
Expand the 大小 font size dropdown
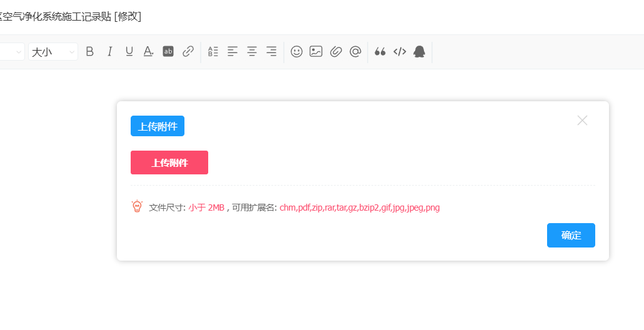[x=53, y=52]
